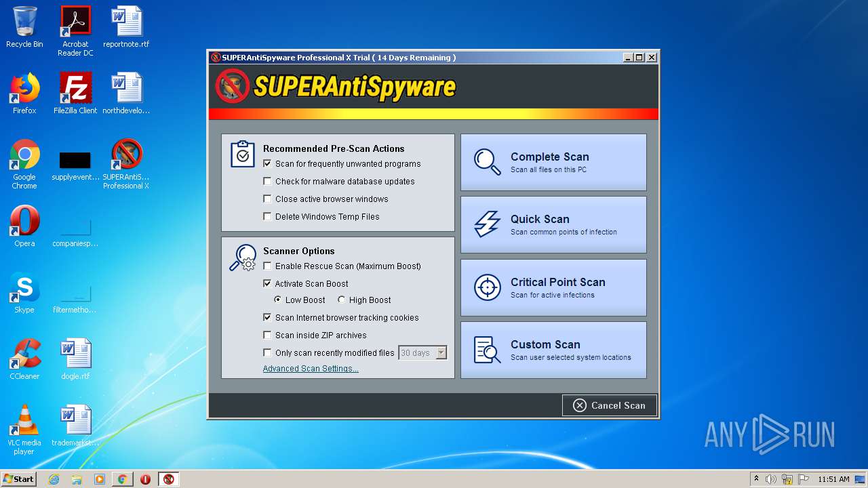The width and height of the screenshot is (868, 488).
Task: Open Chrome from the taskbar
Action: tap(122, 479)
